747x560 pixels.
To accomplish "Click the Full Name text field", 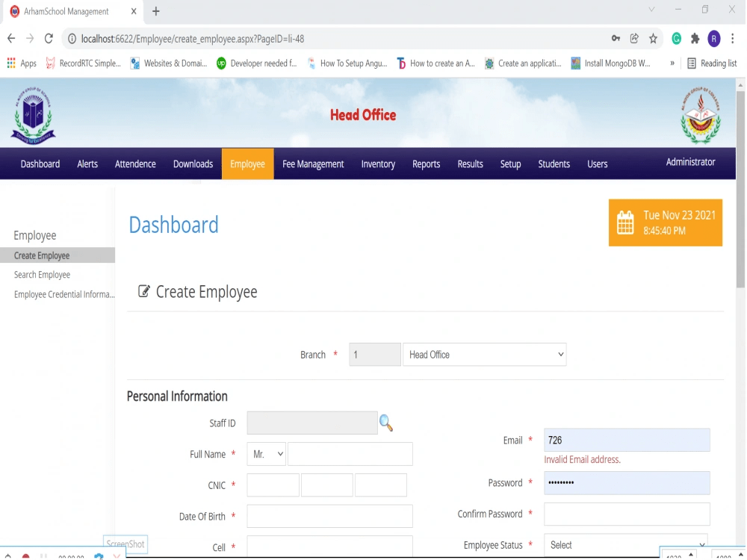I will (x=350, y=454).
